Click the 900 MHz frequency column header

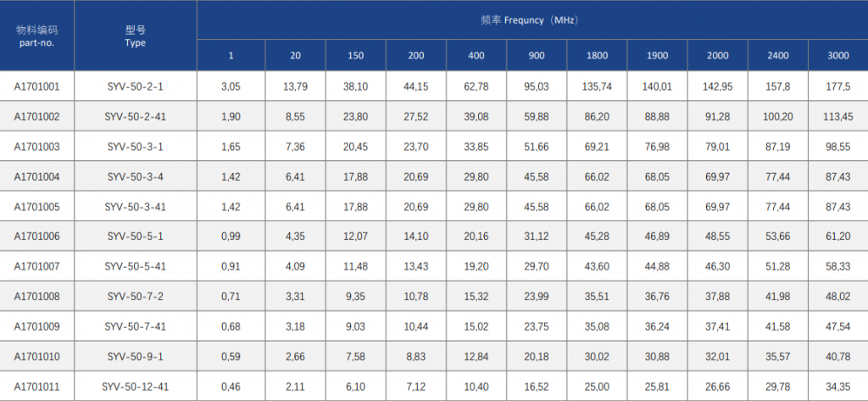[x=537, y=55]
